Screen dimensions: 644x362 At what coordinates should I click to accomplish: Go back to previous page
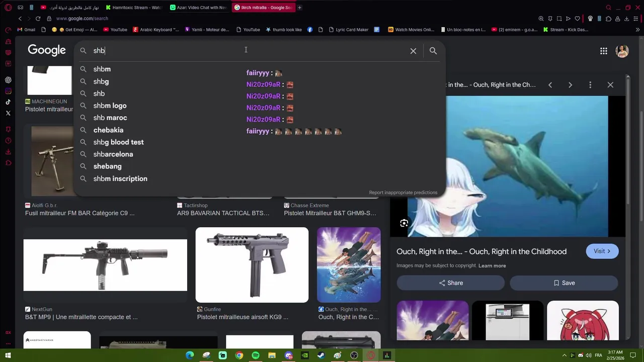(x=20, y=19)
